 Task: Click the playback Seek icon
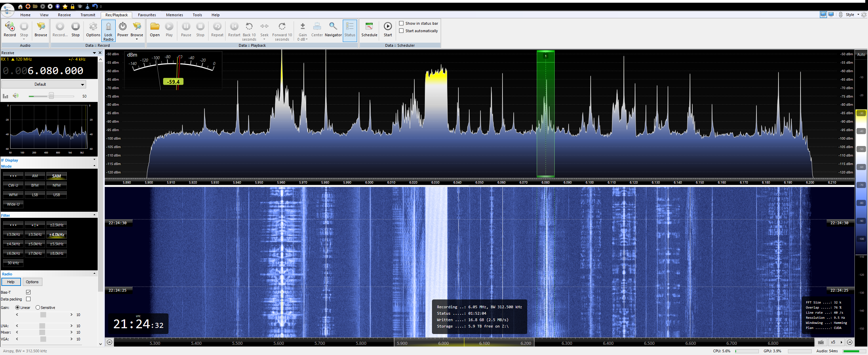coord(264,26)
